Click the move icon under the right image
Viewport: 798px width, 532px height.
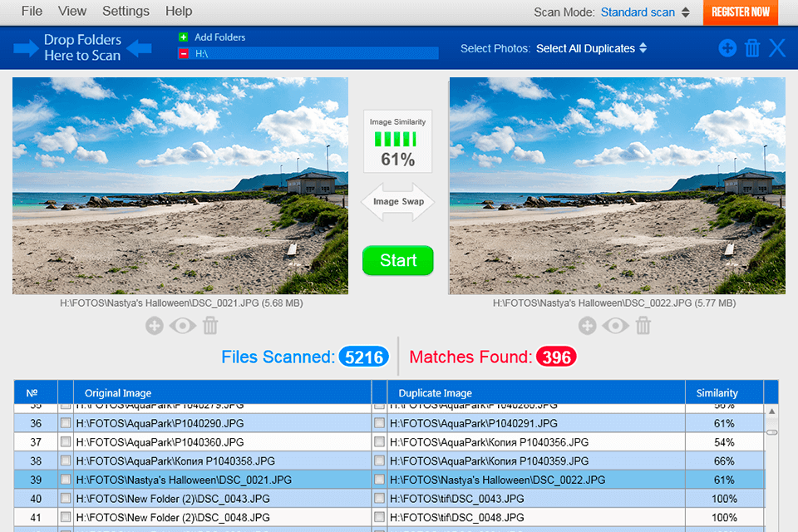tap(588, 326)
